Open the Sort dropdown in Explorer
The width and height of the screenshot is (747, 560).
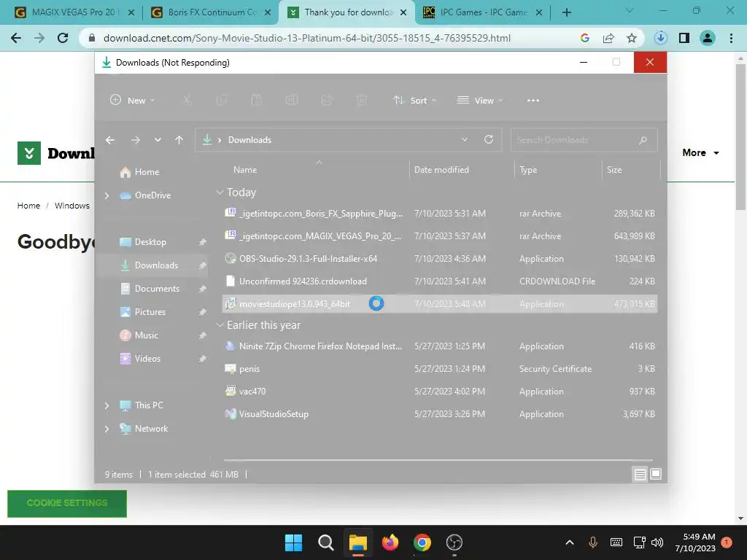click(x=414, y=101)
